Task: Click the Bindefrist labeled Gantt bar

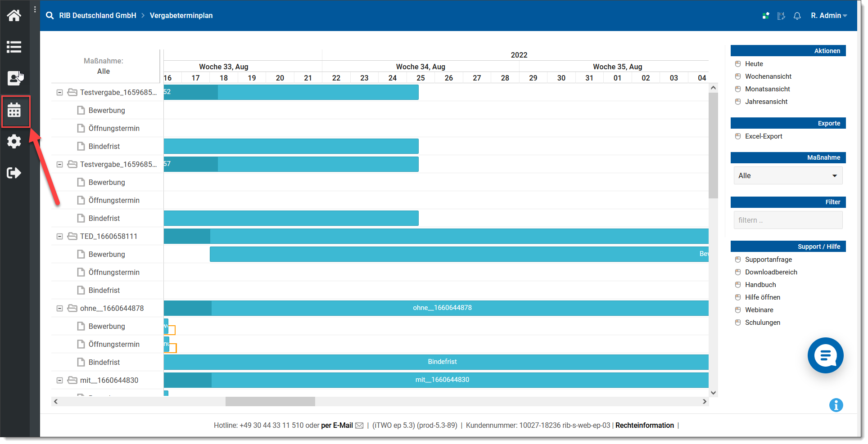Action: click(436, 362)
